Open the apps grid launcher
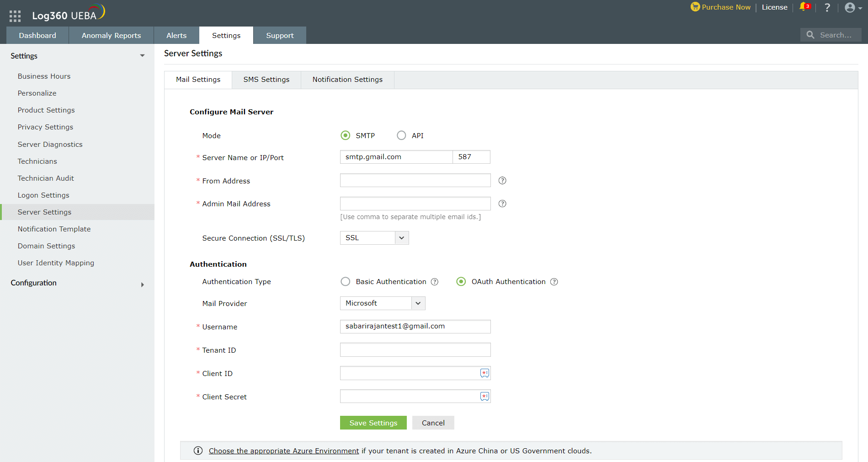This screenshot has height=462, width=868. [x=15, y=16]
